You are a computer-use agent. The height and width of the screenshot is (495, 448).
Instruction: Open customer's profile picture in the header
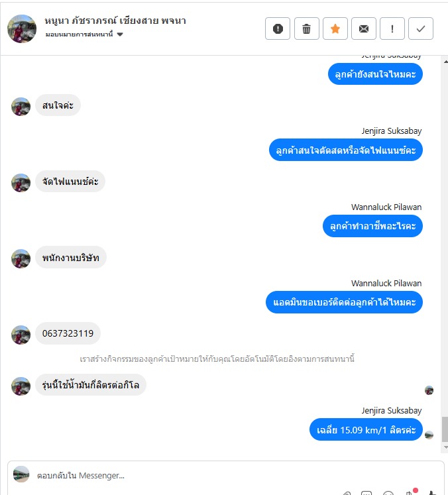pos(22,28)
